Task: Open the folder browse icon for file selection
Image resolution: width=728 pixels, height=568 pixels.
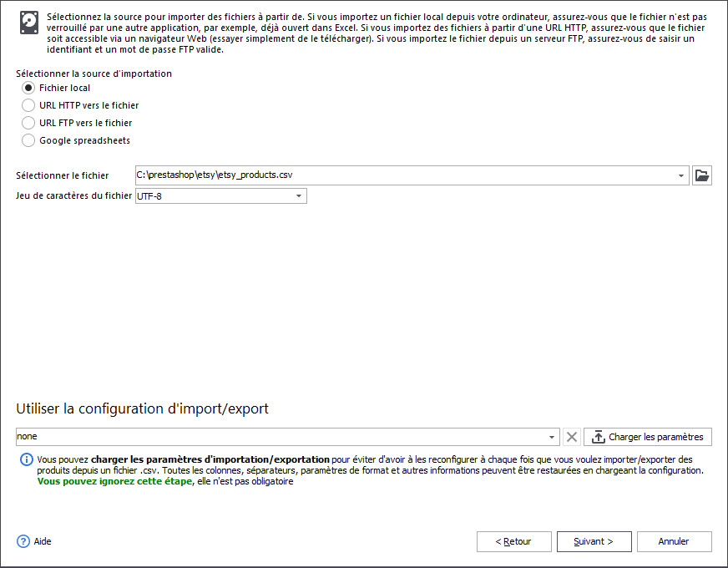Action: tap(701, 175)
